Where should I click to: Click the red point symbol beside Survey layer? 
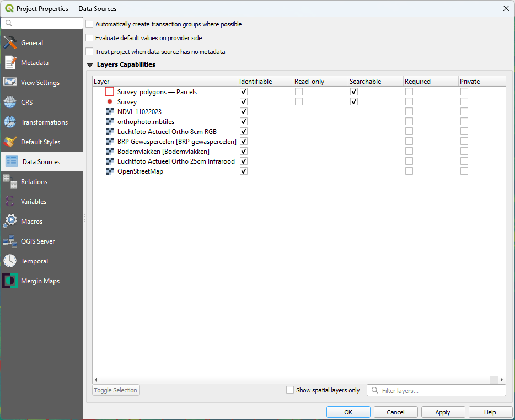point(109,101)
